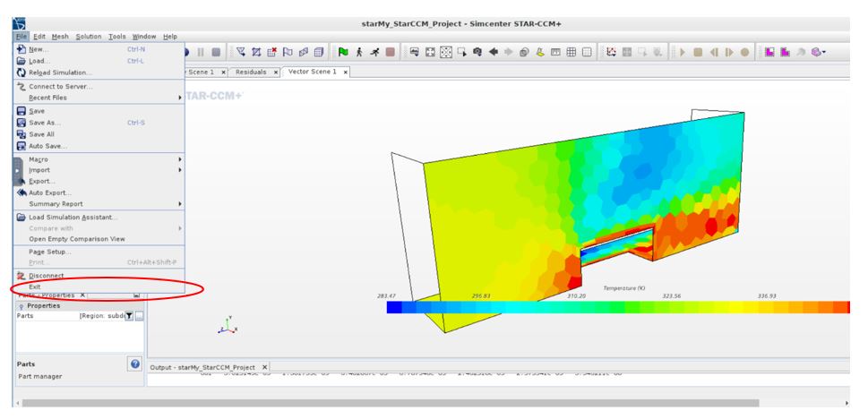Open the Help menu
Screen dimensions: 868x419
170,37
